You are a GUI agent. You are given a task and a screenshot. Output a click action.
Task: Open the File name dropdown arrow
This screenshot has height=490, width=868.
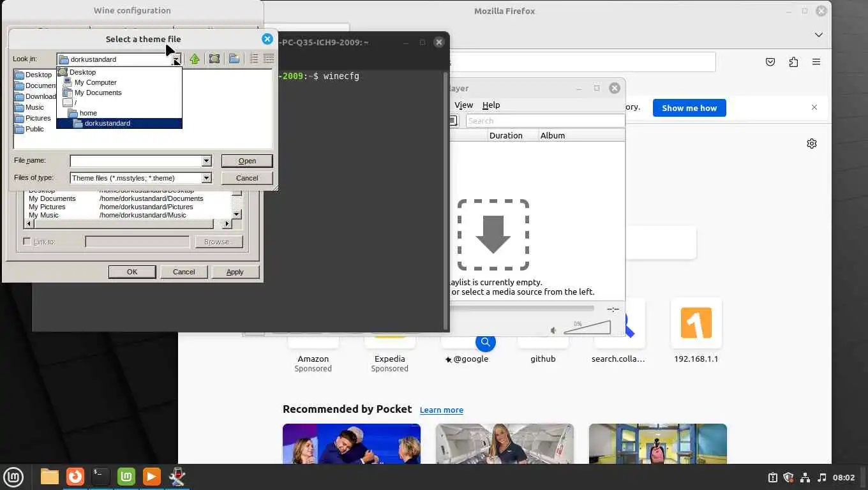[x=206, y=161]
